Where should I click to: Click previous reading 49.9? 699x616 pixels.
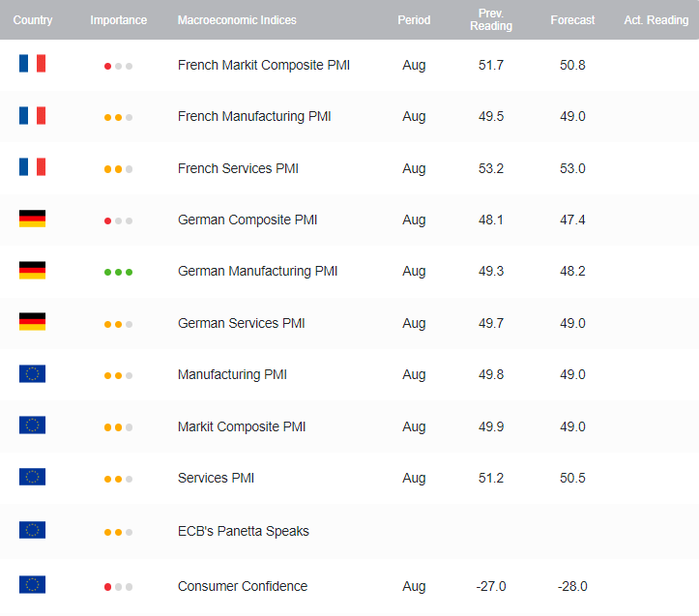pos(491,426)
